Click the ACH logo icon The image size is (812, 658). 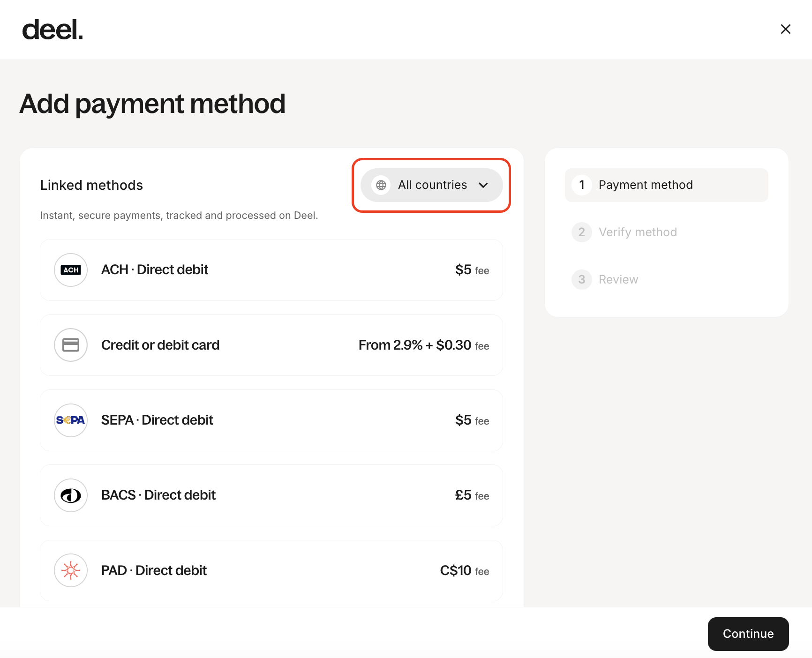[71, 270]
